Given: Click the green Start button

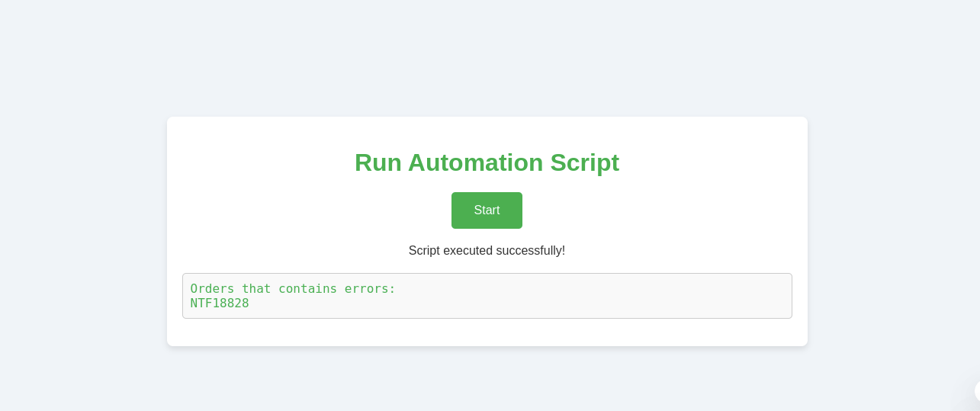Looking at the screenshot, I should pos(487,210).
